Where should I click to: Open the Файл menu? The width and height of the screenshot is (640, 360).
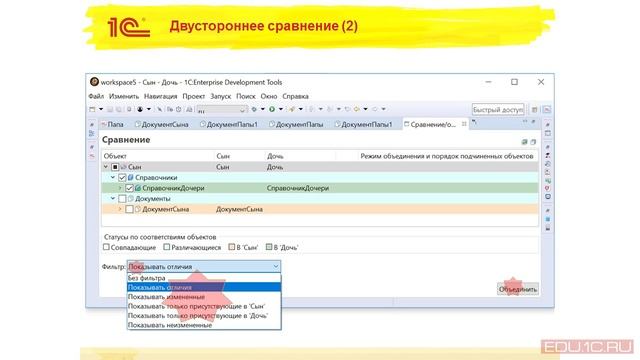click(x=96, y=96)
